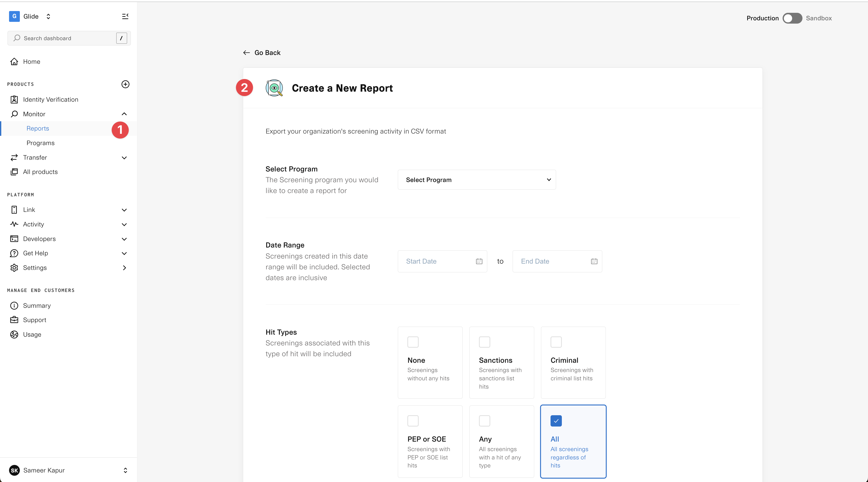The width and height of the screenshot is (868, 482).
Task: Collapse the Monitor section chevron
Action: 124,114
